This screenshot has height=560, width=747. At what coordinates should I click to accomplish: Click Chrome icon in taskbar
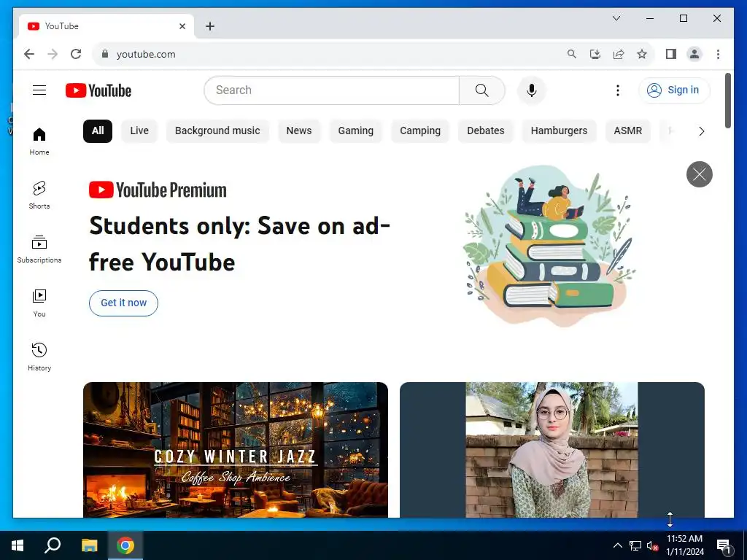125,545
